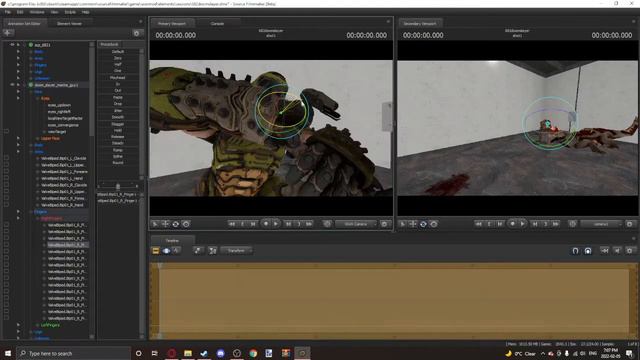640x360 pixels.
Task: Click the timeline playhead marker
Action: point(160,266)
